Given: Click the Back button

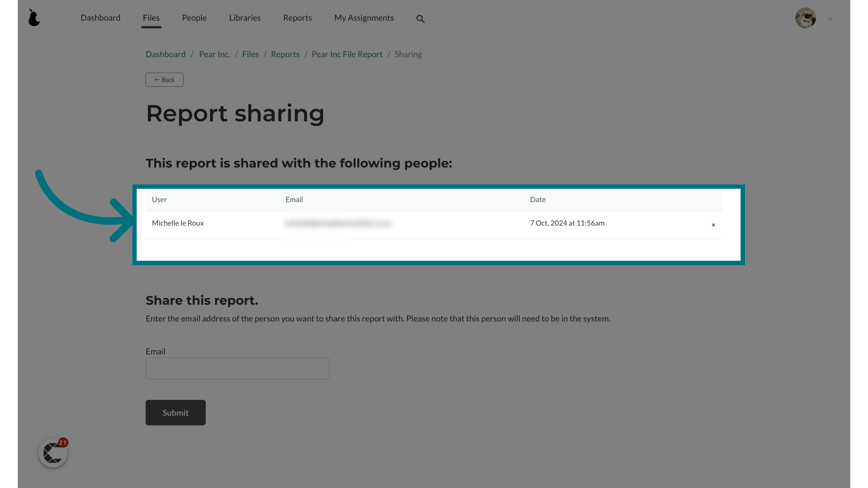Looking at the screenshot, I should click(165, 79).
